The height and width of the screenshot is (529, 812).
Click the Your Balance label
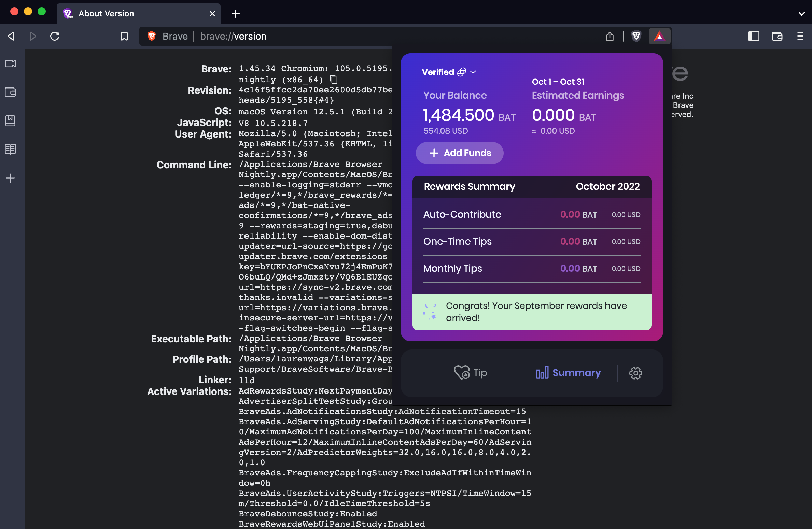pyautogui.click(x=455, y=95)
